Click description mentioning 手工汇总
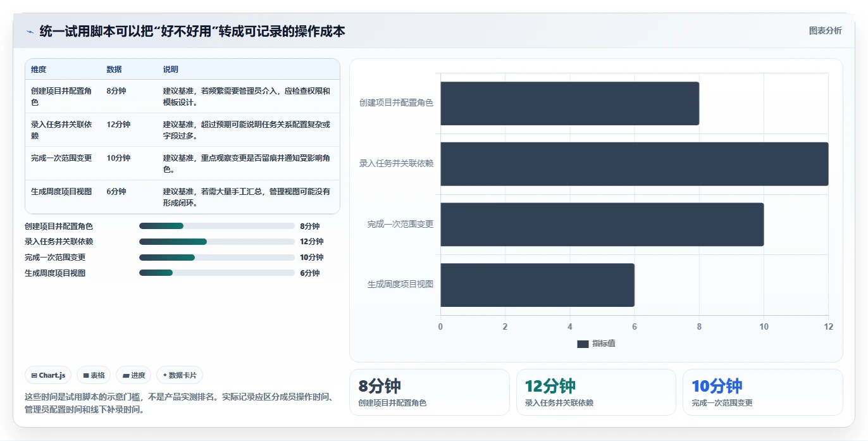This screenshot has height=441, width=868. pos(247,197)
